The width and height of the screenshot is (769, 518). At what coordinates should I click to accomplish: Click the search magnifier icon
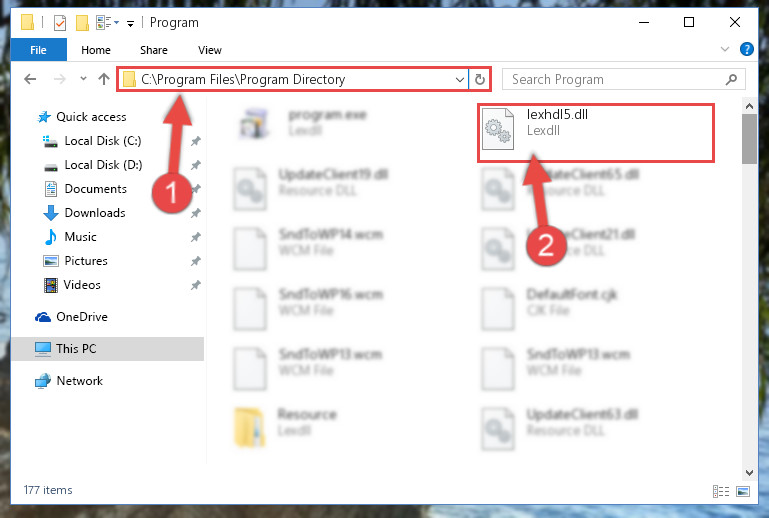731,79
